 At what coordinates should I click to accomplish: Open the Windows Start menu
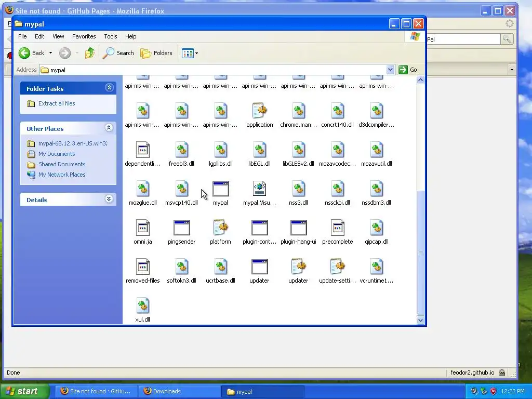point(24,391)
